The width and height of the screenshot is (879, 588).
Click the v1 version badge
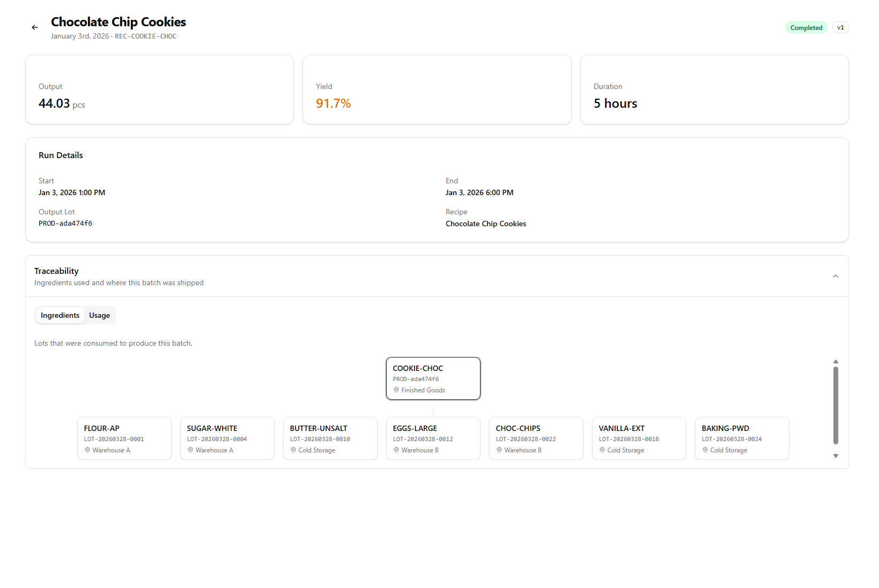(840, 27)
